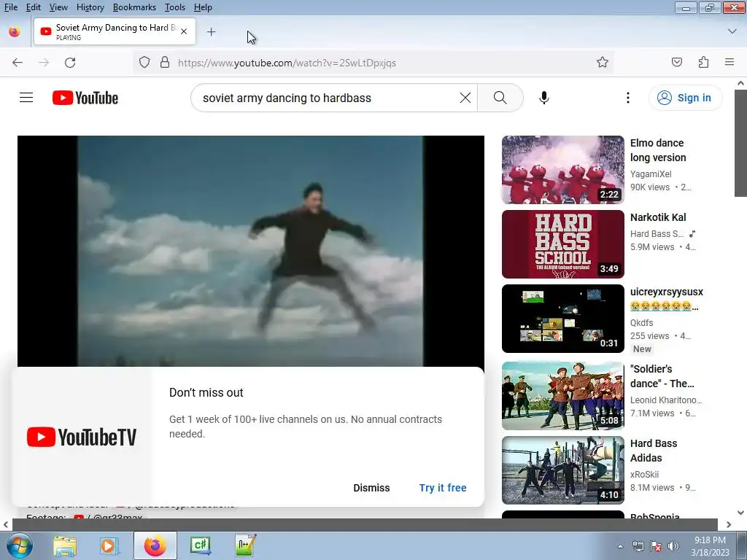Click the xRoSkii channel name

click(645, 474)
